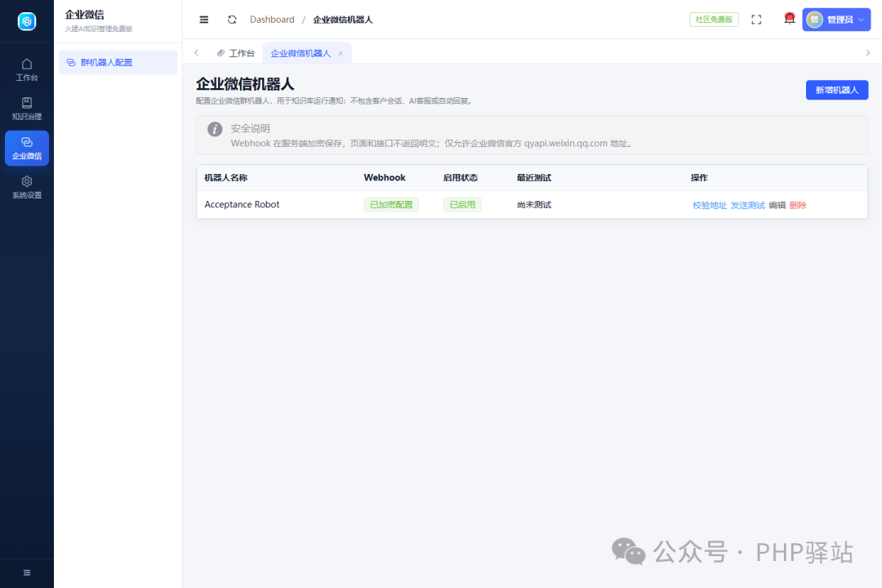Click the 操作 column header

(x=699, y=178)
